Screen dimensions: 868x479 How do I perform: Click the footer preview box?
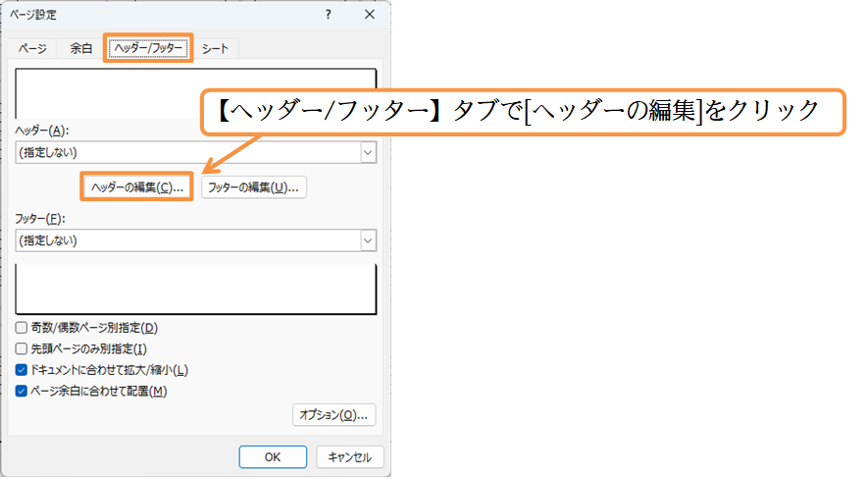point(196,289)
